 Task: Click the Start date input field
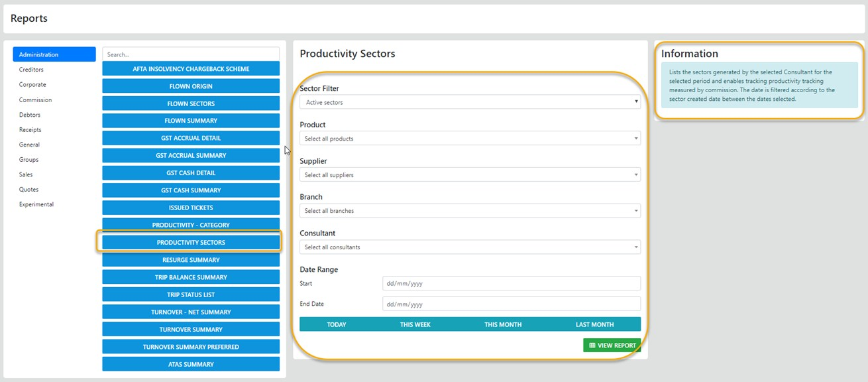[x=511, y=283]
